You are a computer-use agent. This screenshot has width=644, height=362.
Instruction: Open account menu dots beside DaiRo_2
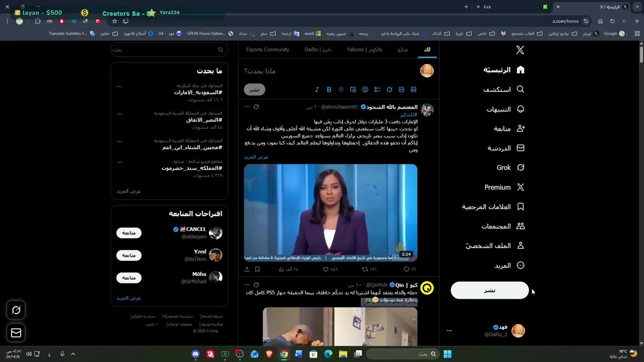click(x=449, y=331)
